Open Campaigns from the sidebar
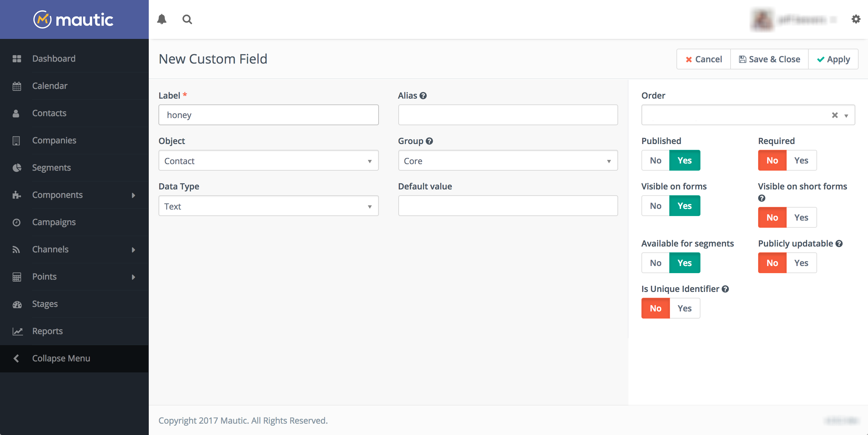The image size is (868, 435). (x=54, y=222)
